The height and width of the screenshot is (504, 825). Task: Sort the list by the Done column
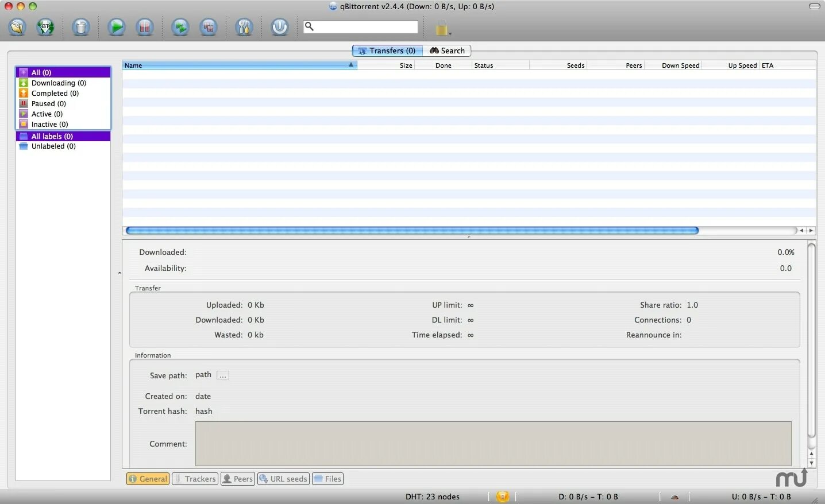pyautogui.click(x=444, y=65)
